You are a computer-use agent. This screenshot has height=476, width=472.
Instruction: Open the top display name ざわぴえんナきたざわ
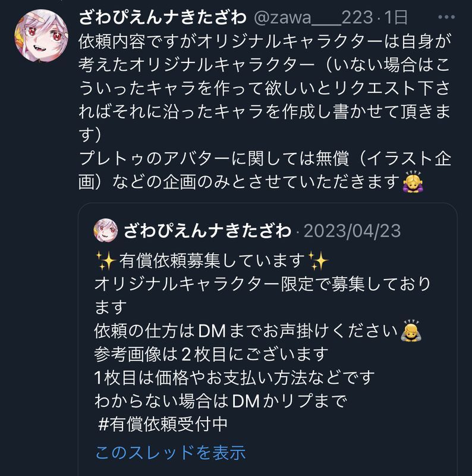[163, 17]
